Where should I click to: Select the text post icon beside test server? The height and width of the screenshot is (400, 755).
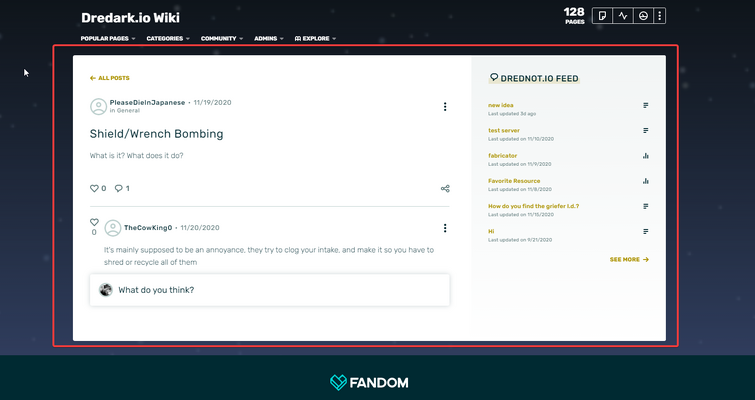(x=646, y=130)
